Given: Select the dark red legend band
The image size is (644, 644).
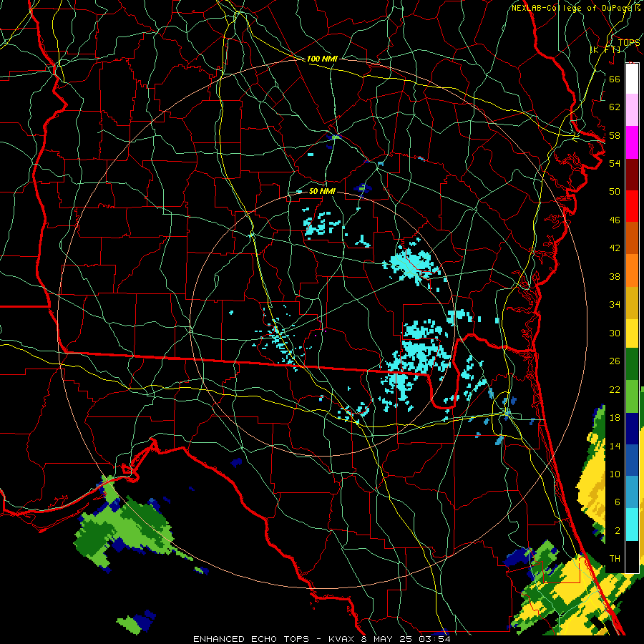Looking at the screenshot, I should (632, 174).
